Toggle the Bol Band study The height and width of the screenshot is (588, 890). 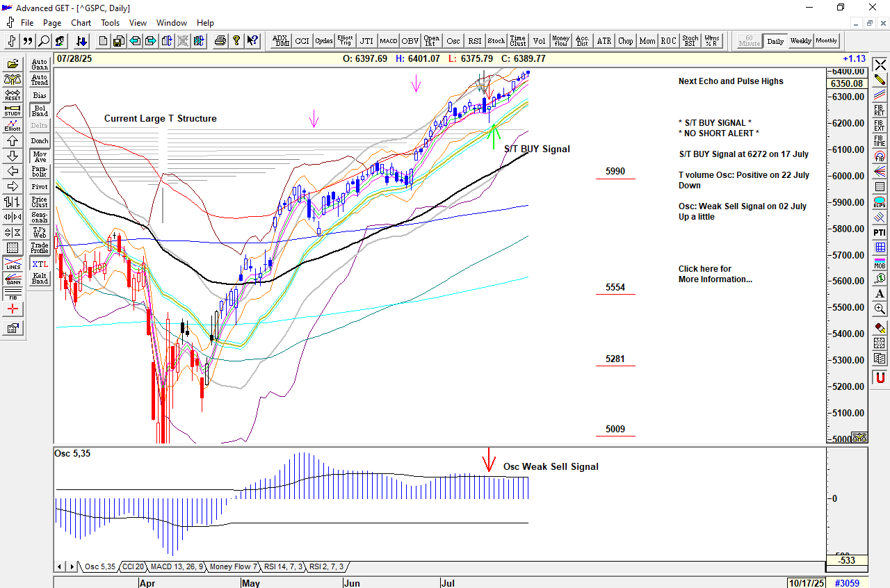click(x=40, y=111)
